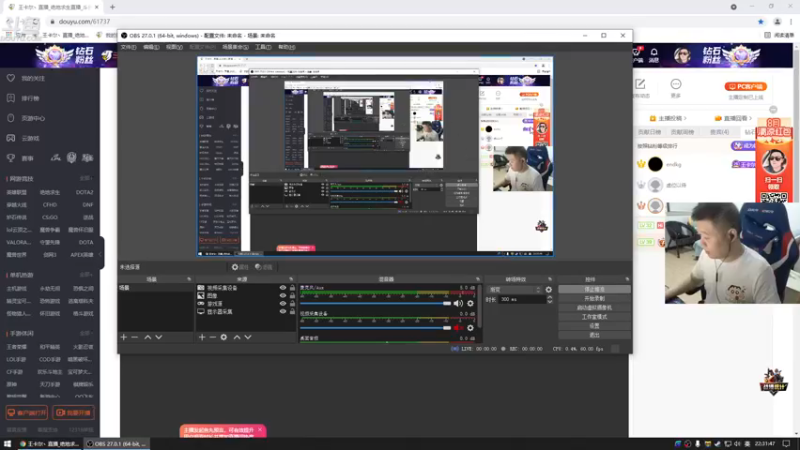Toggle visibility eye for 显示器采集 source
The image size is (800, 450).
coord(283,311)
